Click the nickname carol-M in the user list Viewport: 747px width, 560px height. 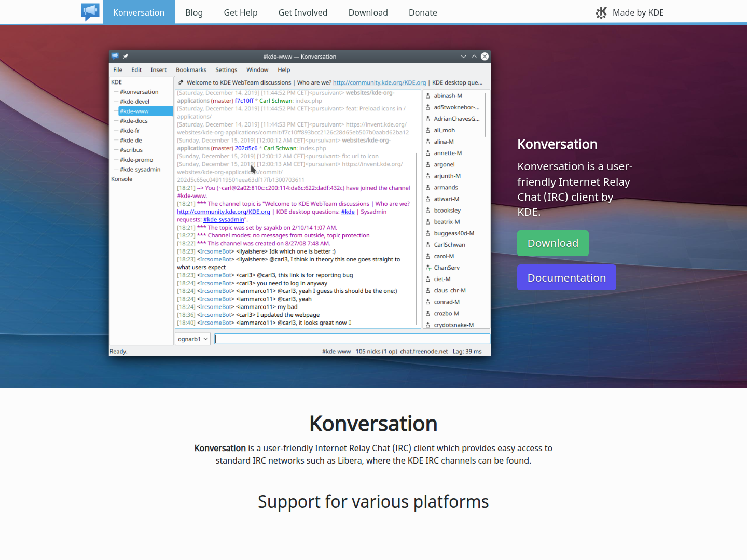click(x=444, y=256)
